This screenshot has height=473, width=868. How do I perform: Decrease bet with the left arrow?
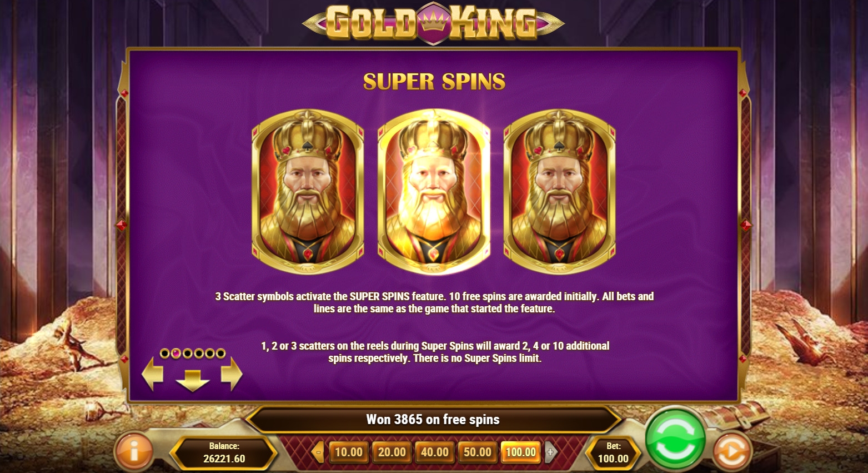coord(318,452)
